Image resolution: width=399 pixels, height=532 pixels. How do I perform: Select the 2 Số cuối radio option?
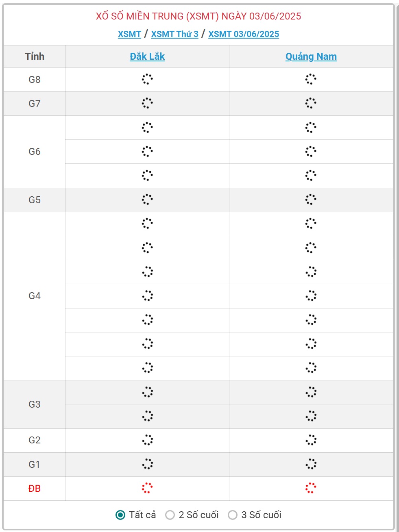coord(170,515)
